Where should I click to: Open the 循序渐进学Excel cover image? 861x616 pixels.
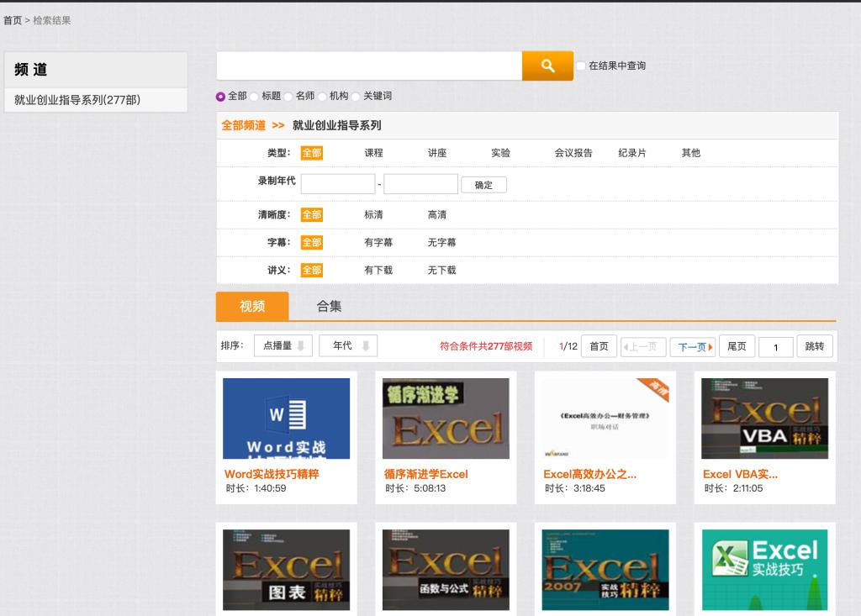[446, 419]
